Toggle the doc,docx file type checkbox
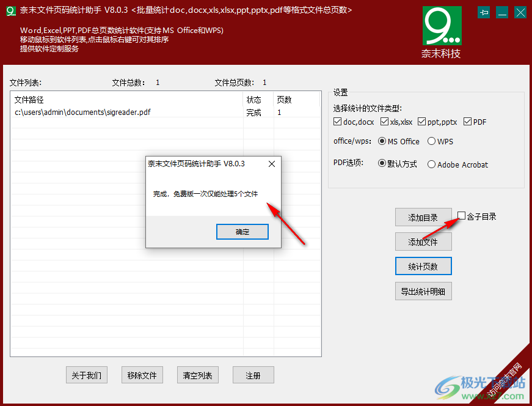 pyautogui.click(x=337, y=122)
